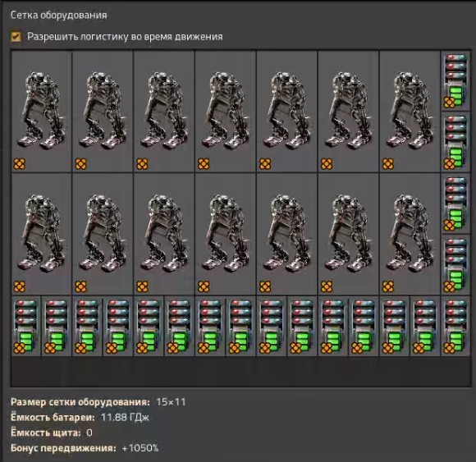The height and width of the screenshot is (462, 476).
Task: Click shield capacity value 0
Action: (x=89, y=432)
